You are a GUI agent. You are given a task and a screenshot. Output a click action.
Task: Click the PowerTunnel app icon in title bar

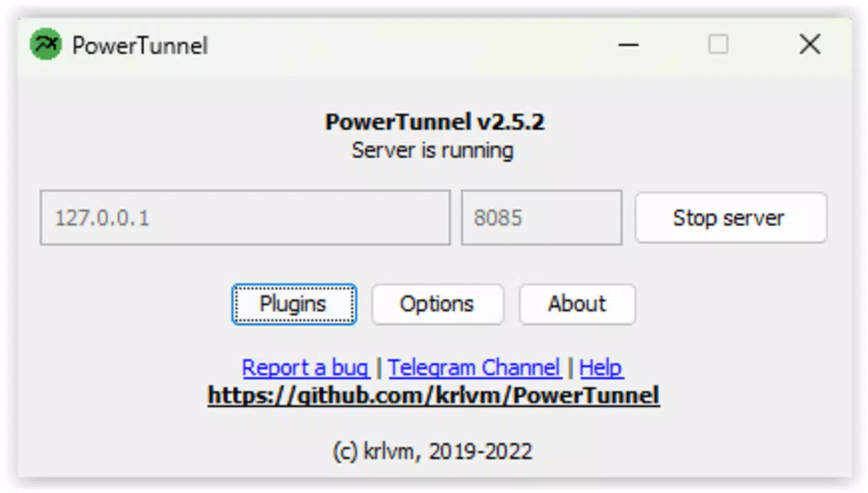coord(46,45)
